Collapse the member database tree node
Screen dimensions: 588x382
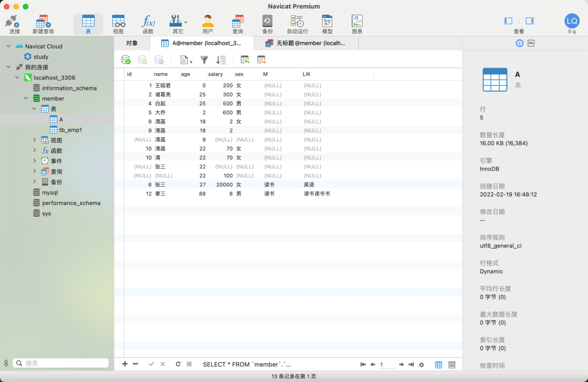click(x=26, y=99)
